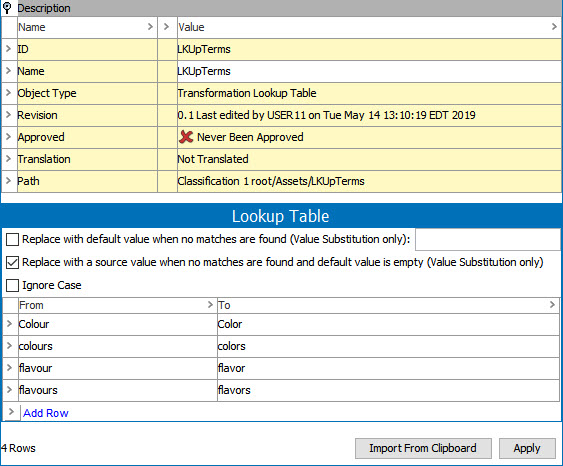563x466 pixels.
Task: Open the To column header arrow
Action: 552,305
